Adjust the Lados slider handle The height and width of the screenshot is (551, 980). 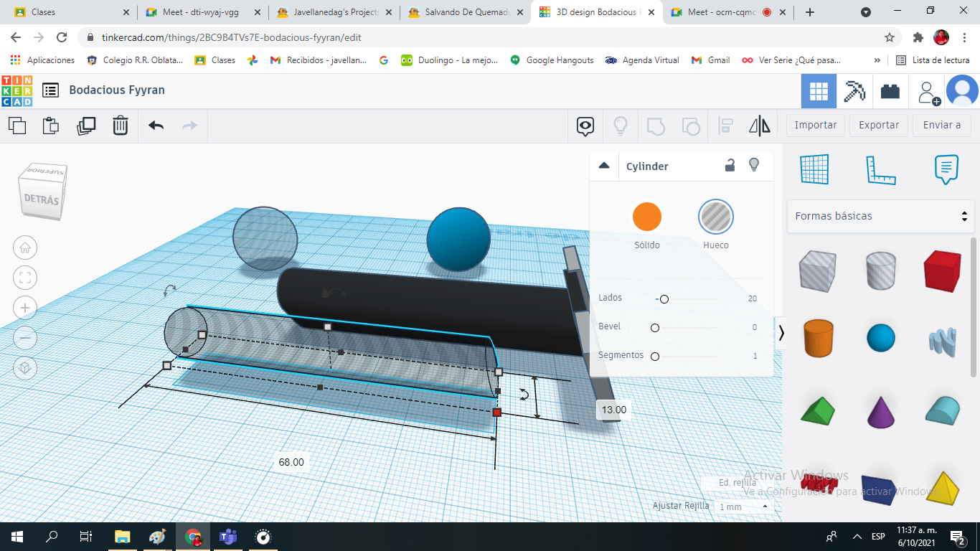click(x=664, y=299)
